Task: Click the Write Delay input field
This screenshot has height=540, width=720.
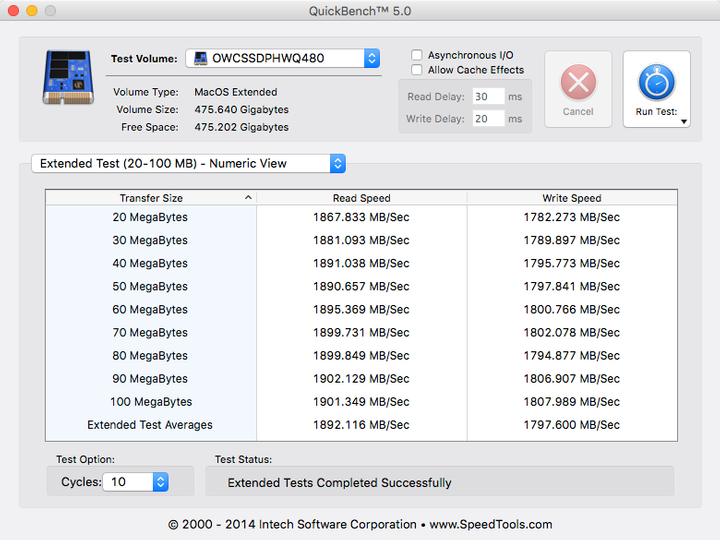Action: pos(488,119)
